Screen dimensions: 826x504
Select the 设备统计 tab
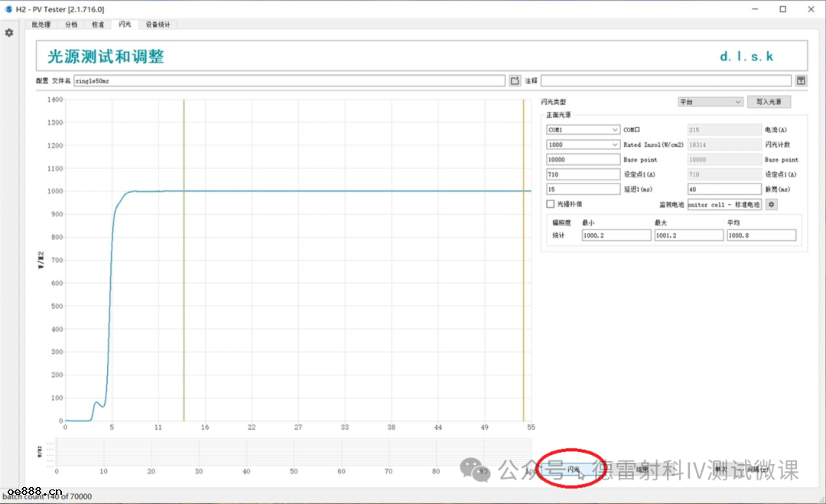(158, 24)
